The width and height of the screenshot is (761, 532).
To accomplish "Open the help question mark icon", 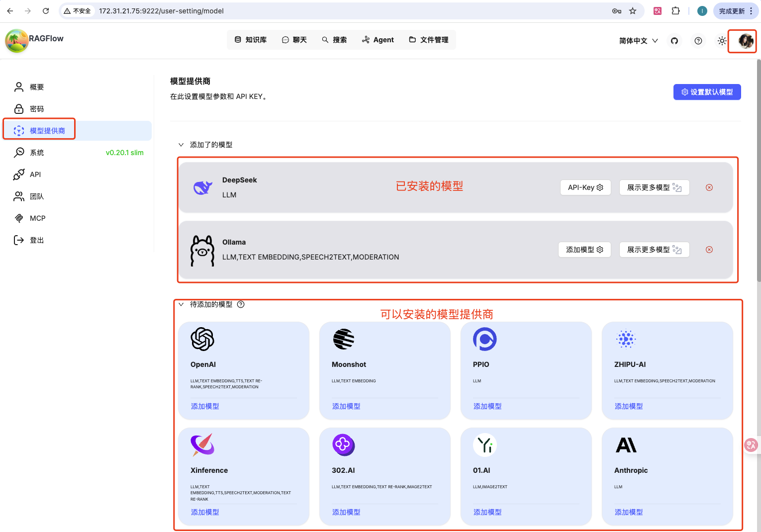I will (698, 41).
